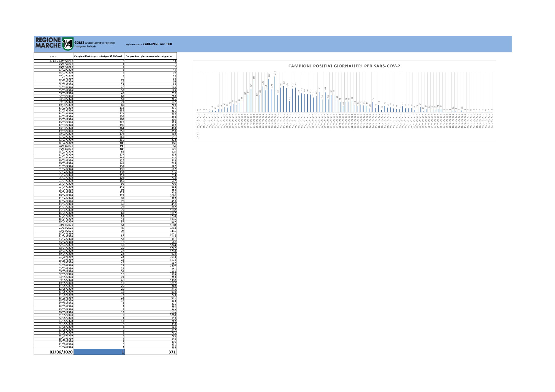Click tested count 89 in 03/03/2020 row

174,85
